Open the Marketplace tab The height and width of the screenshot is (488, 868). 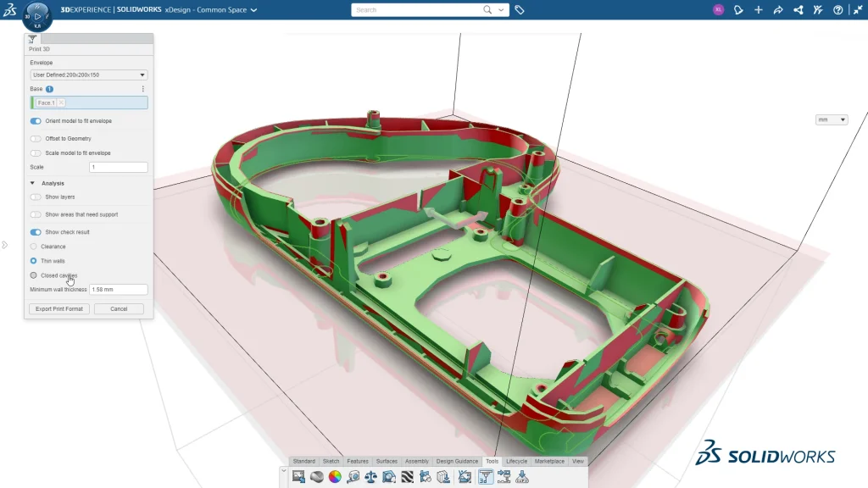point(550,461)
